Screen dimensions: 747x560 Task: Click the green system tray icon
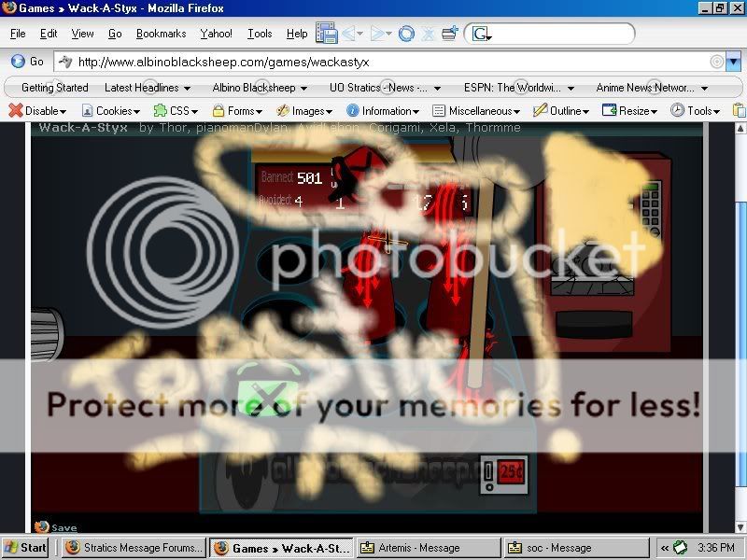680,548
